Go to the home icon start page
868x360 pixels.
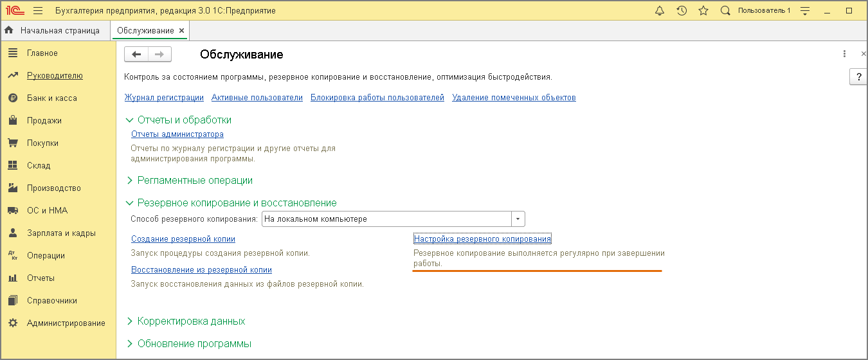tap(9, 30)
